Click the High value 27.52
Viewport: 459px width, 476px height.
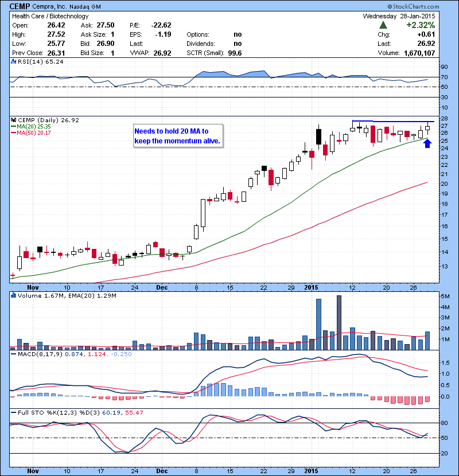[56, 34]
